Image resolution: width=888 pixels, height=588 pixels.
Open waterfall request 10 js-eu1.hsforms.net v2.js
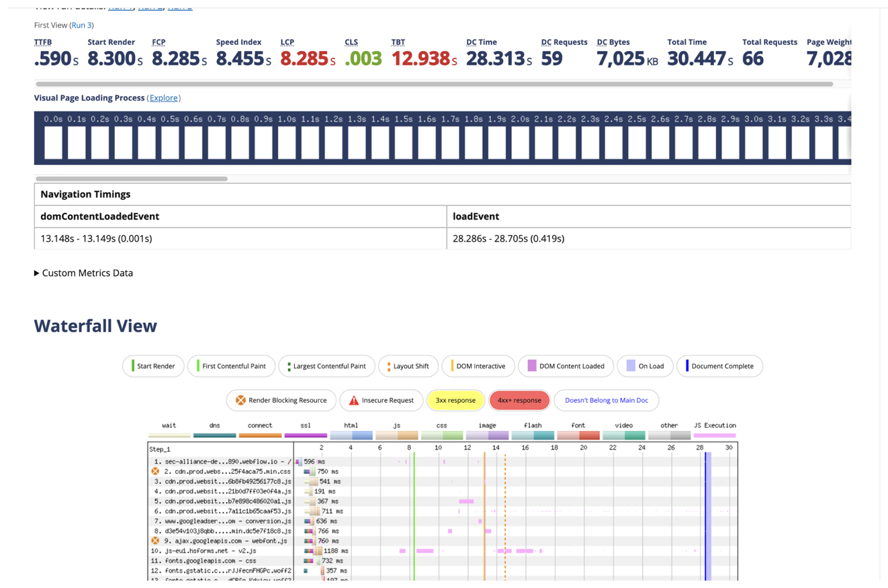pos(221,550)
